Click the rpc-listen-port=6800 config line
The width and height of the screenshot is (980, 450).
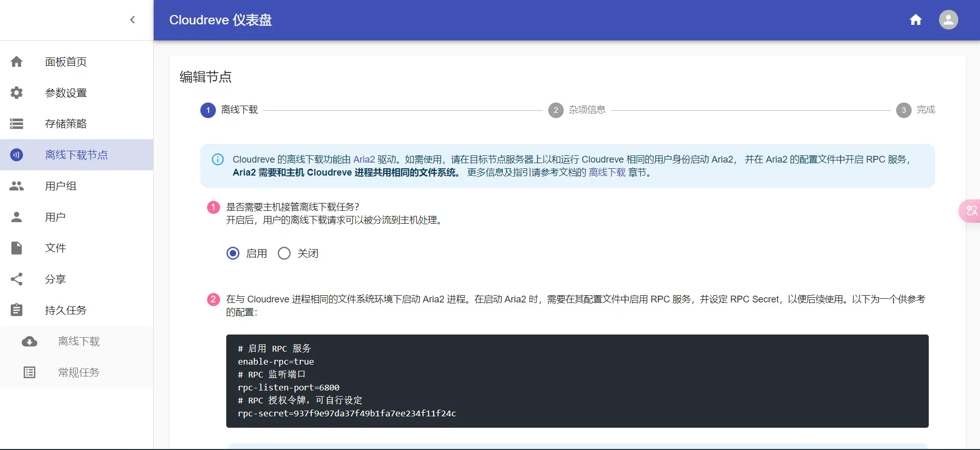pos(289,387)
